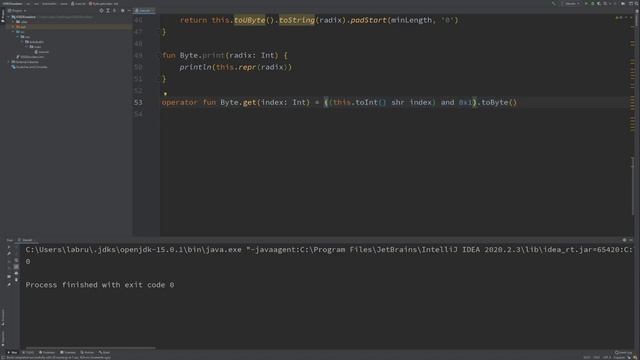Expand External Libraries node
The height and width of the screenshot is (360, 640).
tap(9, 62)
